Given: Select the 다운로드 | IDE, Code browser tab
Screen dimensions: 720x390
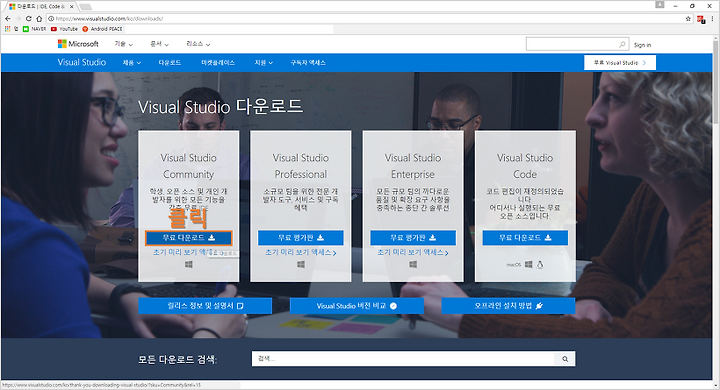Looking at the screenshot, I should point(40,6).
